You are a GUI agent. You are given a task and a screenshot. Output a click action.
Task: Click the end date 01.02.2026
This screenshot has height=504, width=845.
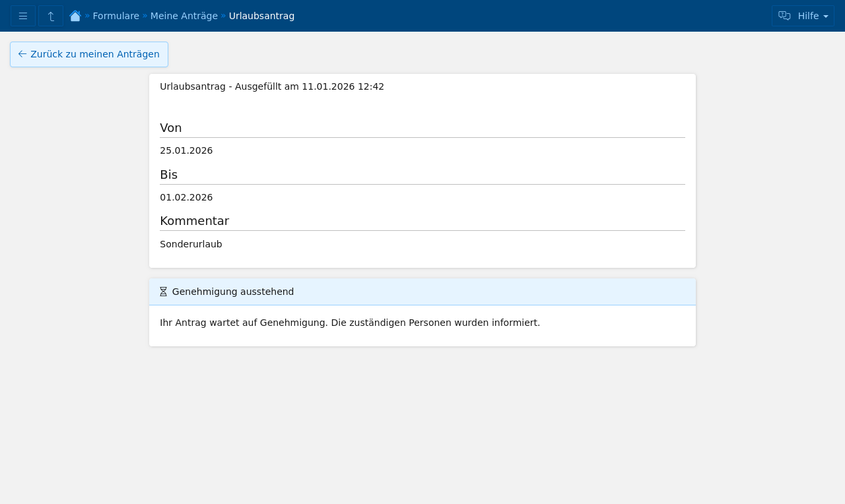point(186,197)
